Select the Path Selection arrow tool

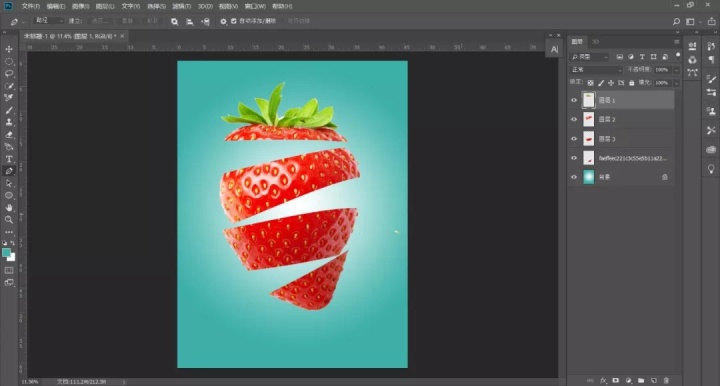pyautogui.click(x=9, y=183)
